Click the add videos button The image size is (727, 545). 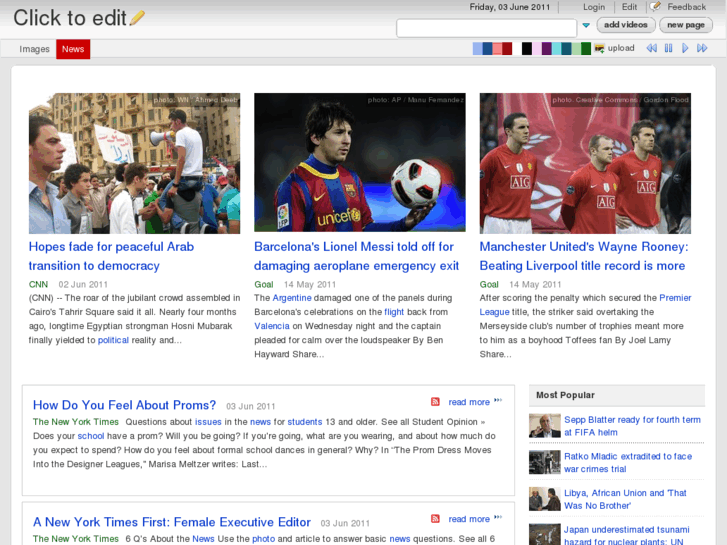[x=625, y=25]
